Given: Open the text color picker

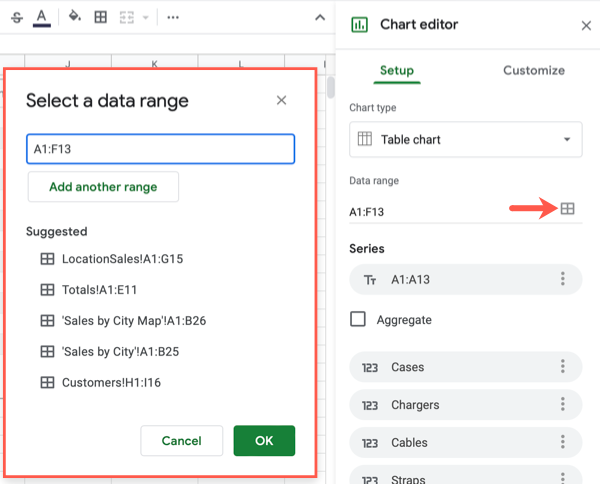Looking at the screenshot, I should pyautogui.click(x=41, y=17).
